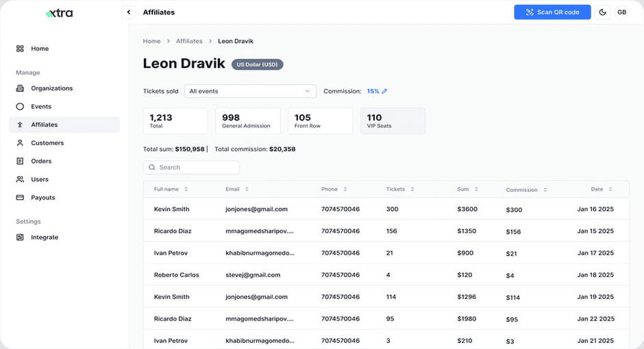Click the Customers person icon
The width and height of the screenshot is (644, 349).
pyautogui.click(x=20, y=143)
